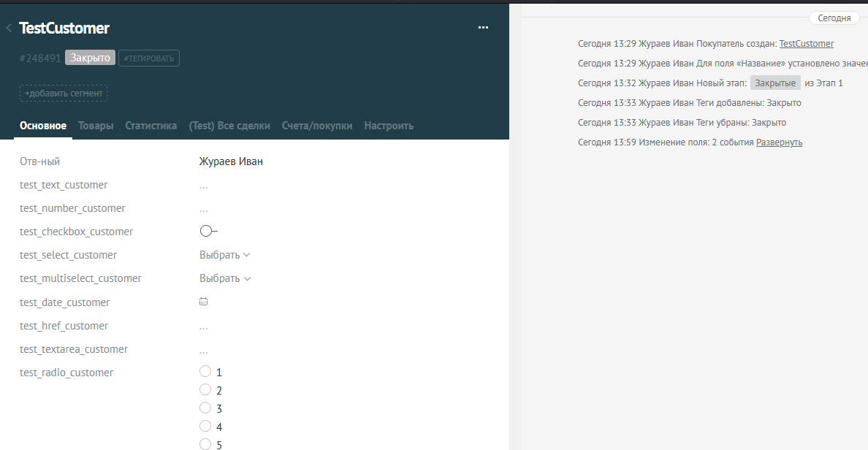The height and width of the screenshot is (450, 868).
Task: Click the test_number_customer value field
Action: pos(204,209)
